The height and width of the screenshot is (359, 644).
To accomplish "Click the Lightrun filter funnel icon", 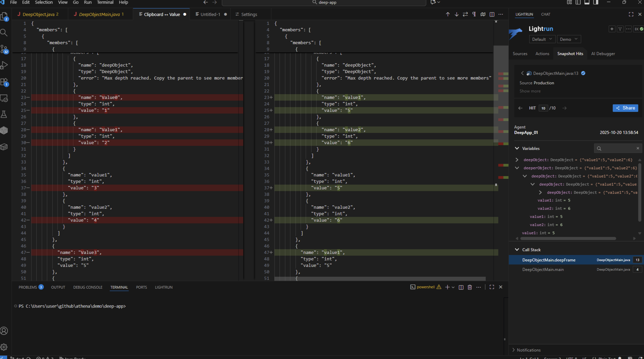I will [x=620, y=29].
